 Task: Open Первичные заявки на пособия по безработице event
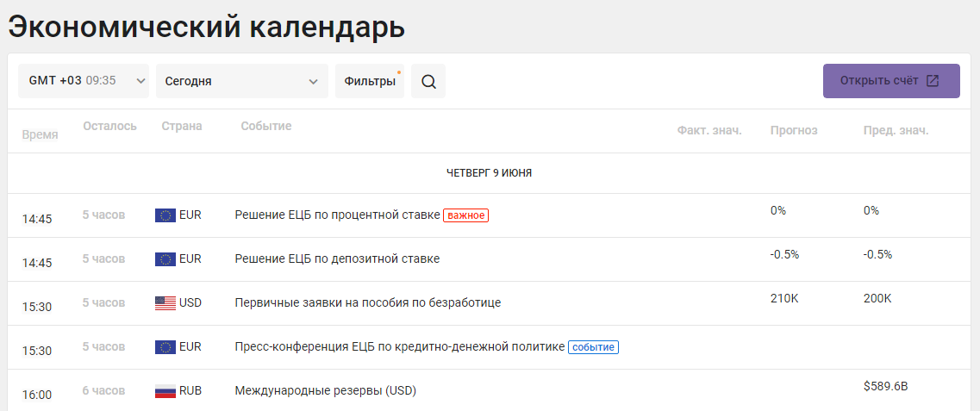367,303
